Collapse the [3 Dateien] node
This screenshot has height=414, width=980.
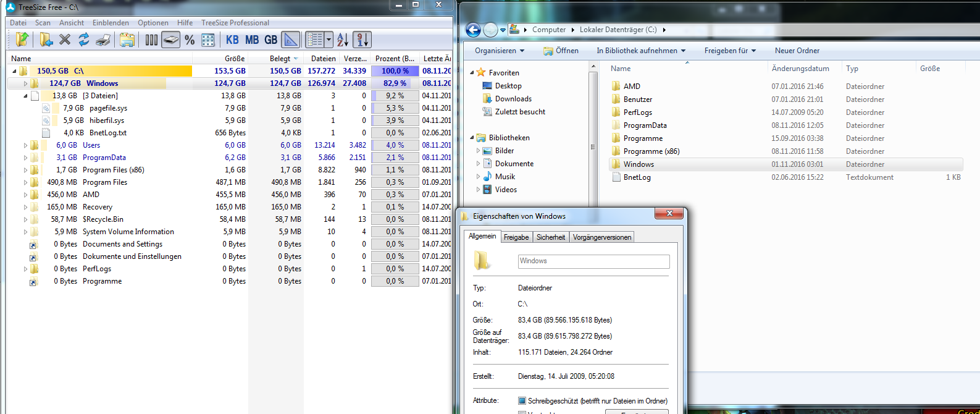click(25, 96)
